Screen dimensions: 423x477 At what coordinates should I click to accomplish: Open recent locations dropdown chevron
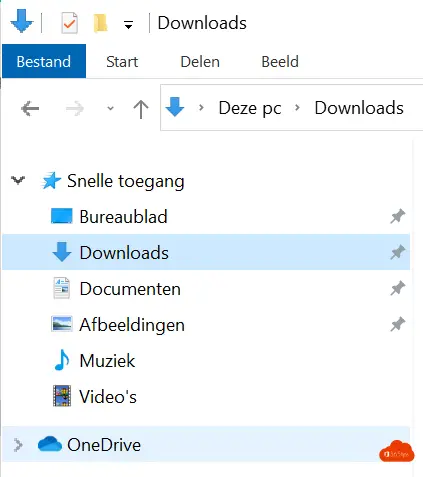(110, 108)
